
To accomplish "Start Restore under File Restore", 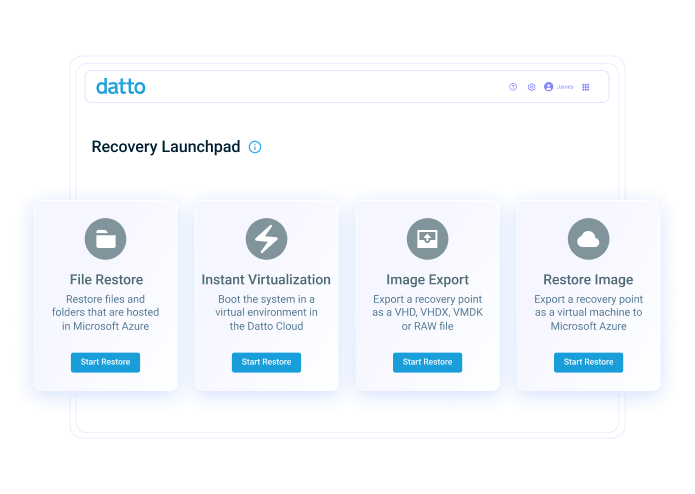I will click(x=105, y=362).
